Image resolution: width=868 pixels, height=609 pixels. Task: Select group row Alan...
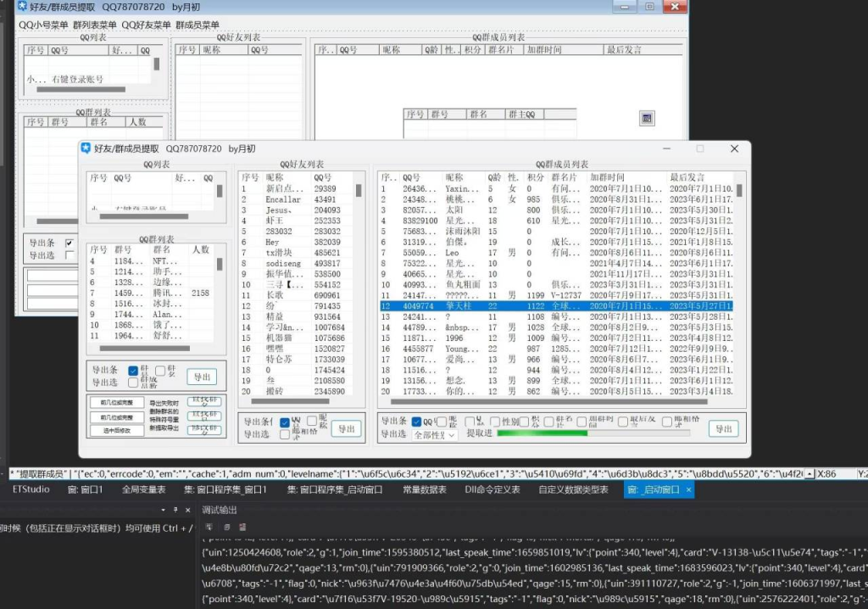pyautogui.click(x=151, y=314)
